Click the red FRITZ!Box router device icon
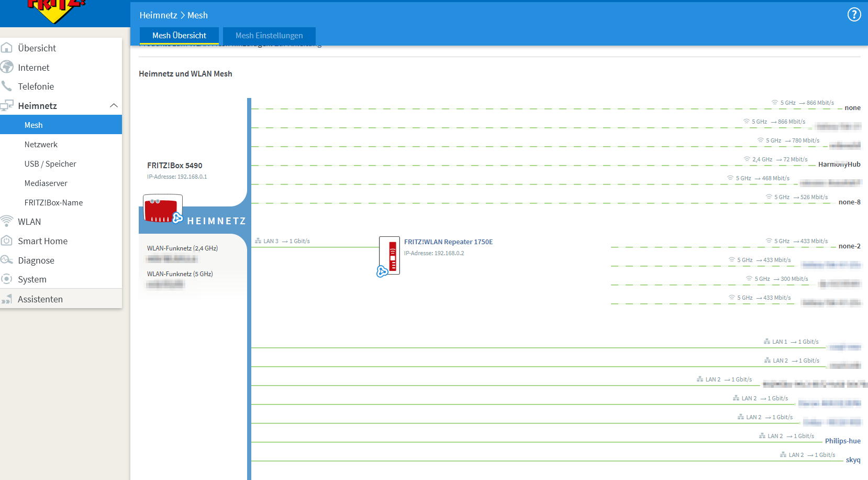This screenshot has width=868, height=480. [x=162, y=209]
